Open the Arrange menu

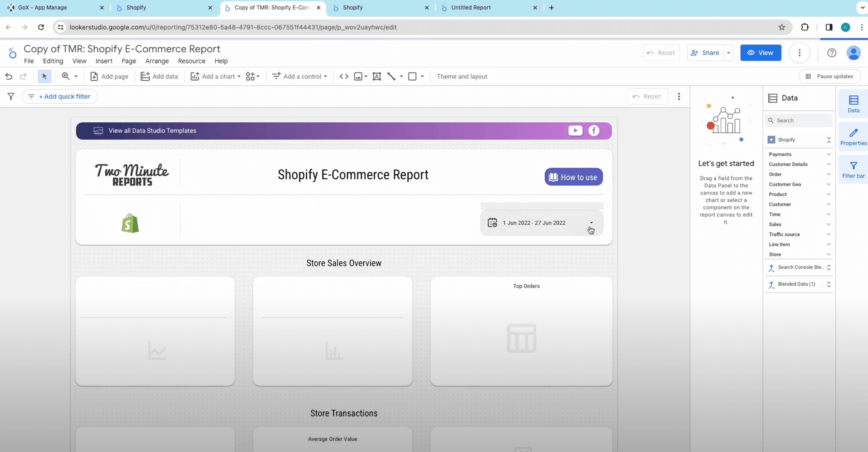pyautogui.click(x=157, y=61)
